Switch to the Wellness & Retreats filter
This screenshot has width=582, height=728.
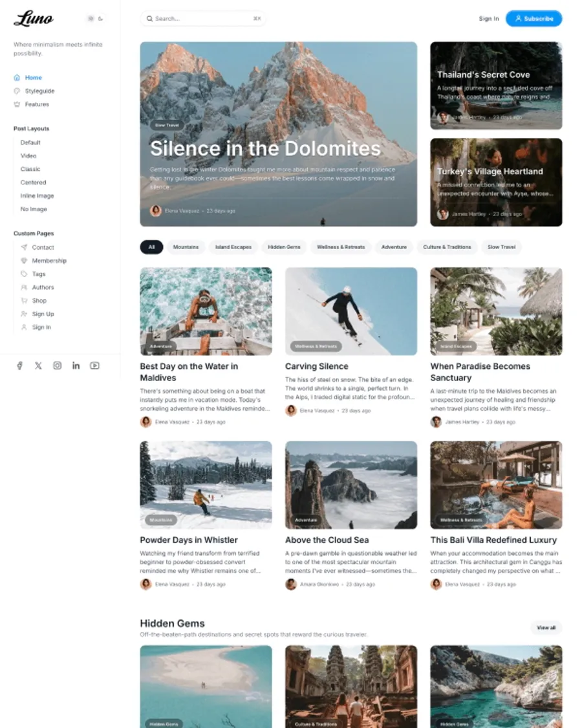pyautogui.click(x=341, y=247)
